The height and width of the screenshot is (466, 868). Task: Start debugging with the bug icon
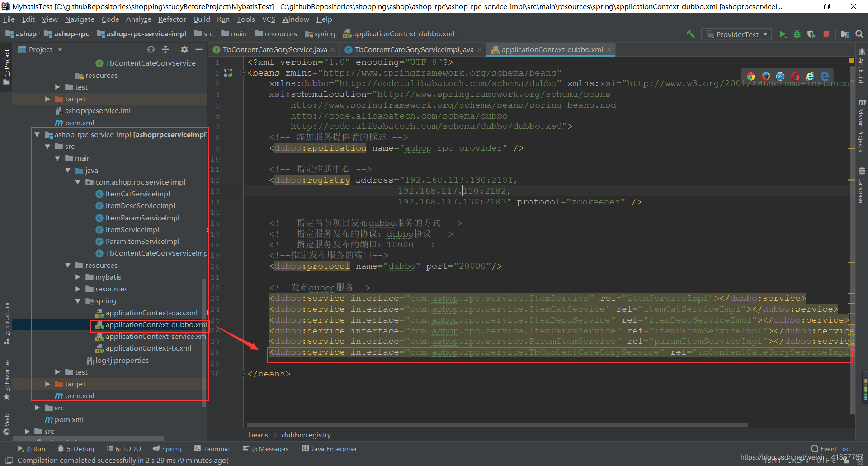[x=797, y=34]
